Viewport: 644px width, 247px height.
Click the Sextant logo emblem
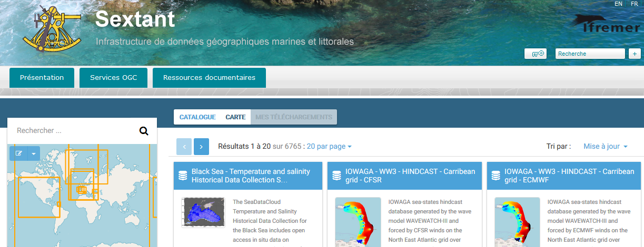(52, 30)
